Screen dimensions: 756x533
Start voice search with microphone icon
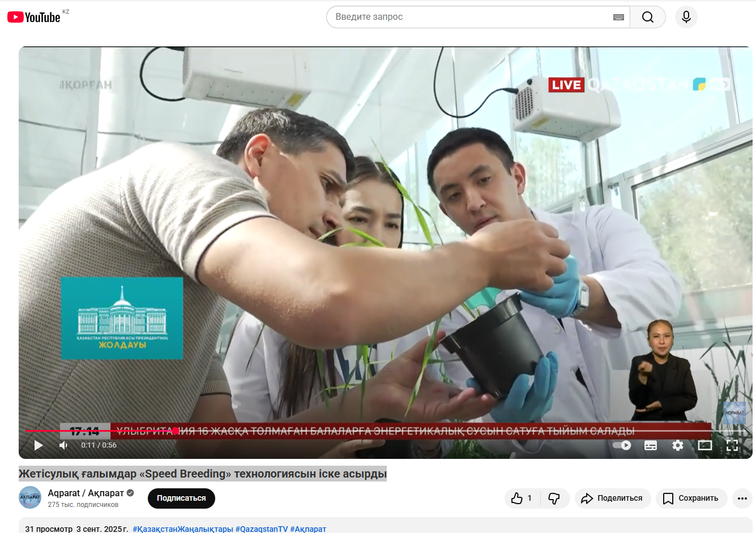pyautogui.click(x=686, y=17)
